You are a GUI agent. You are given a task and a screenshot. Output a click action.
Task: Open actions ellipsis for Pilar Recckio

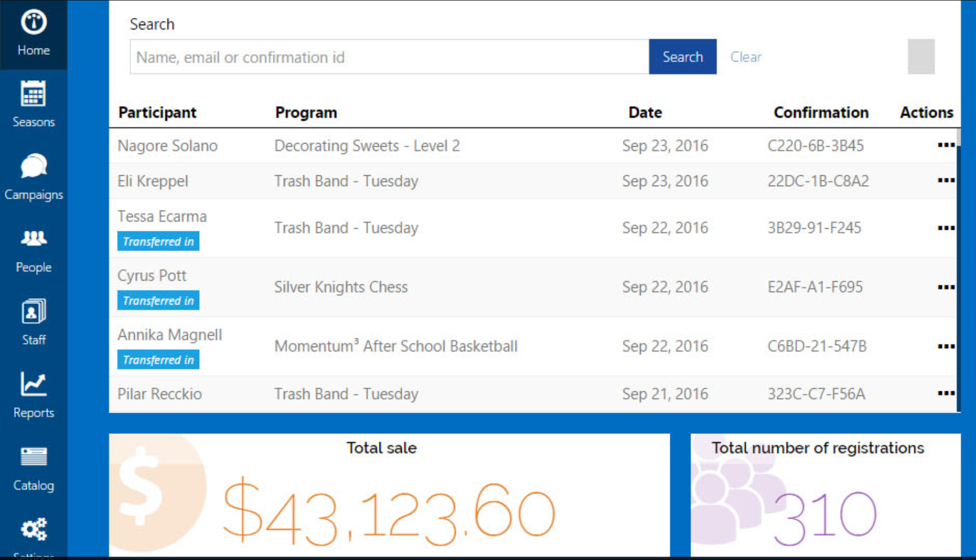pyautogui.click(x=945, y=394)
